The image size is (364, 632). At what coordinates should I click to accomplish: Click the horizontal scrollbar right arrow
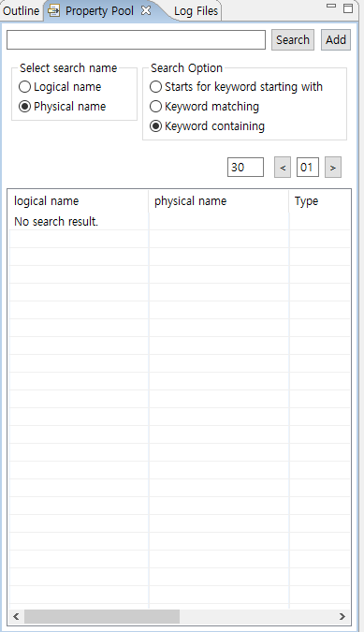tap(342, 616)
